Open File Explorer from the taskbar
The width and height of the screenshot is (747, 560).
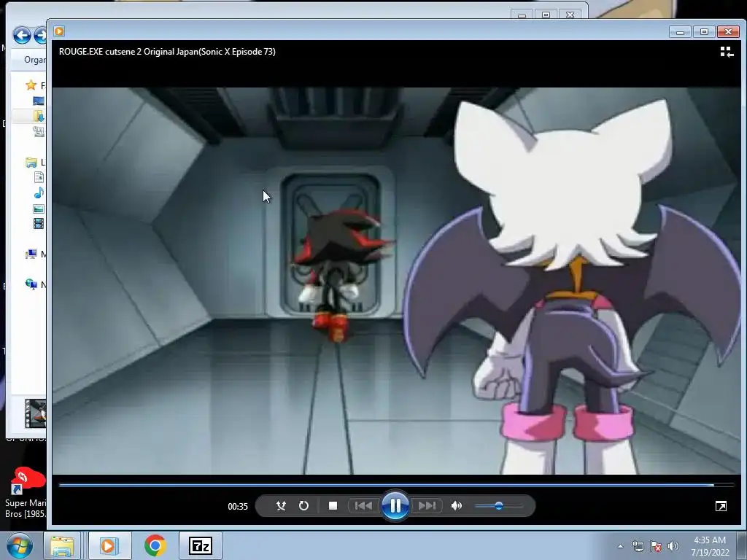tap(62, 545)
